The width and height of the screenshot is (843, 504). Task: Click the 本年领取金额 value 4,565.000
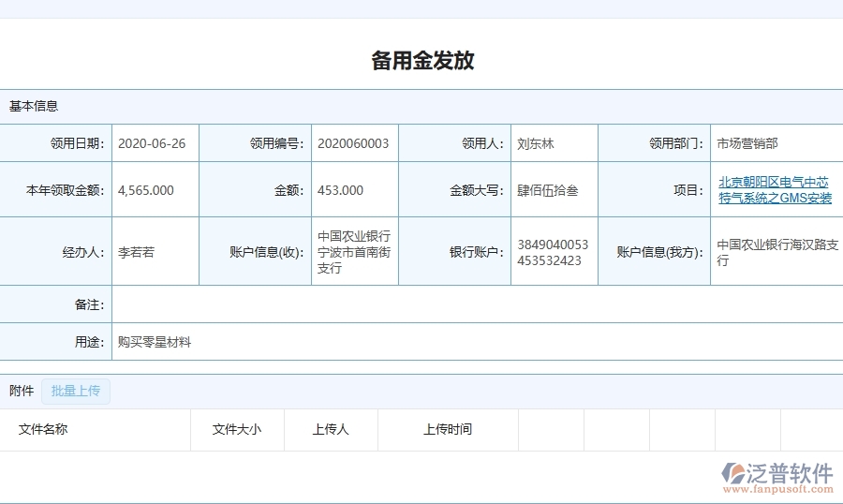click(147, 190)
